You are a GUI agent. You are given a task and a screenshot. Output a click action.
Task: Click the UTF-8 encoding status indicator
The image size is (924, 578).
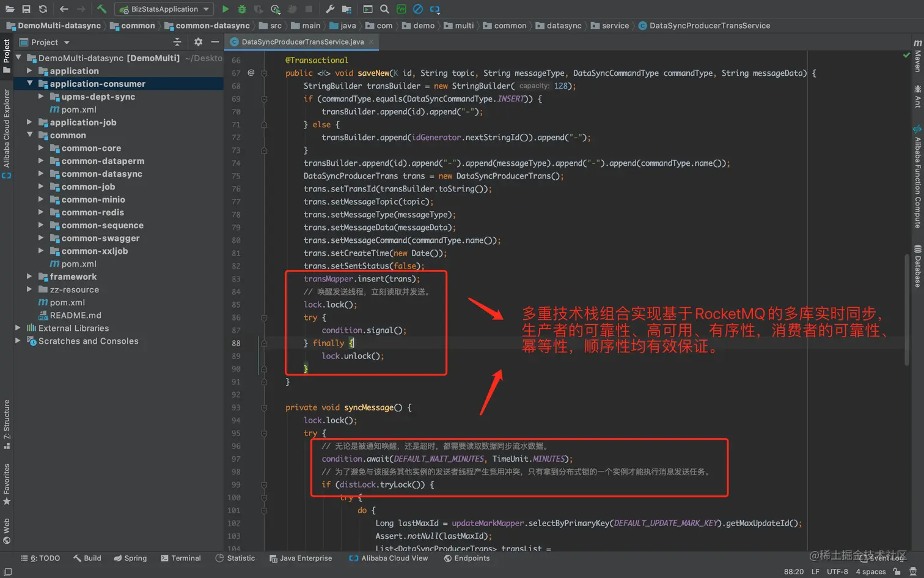click(837, 572)
